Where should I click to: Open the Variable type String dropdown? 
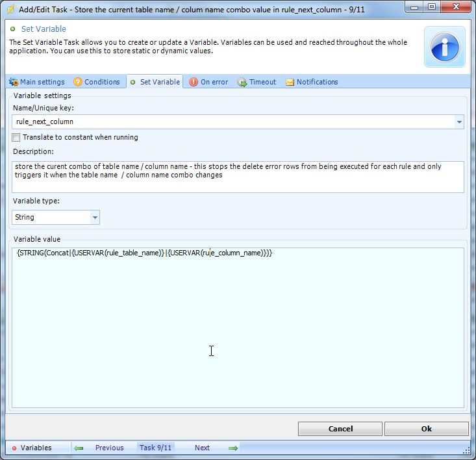click(95, 218)
